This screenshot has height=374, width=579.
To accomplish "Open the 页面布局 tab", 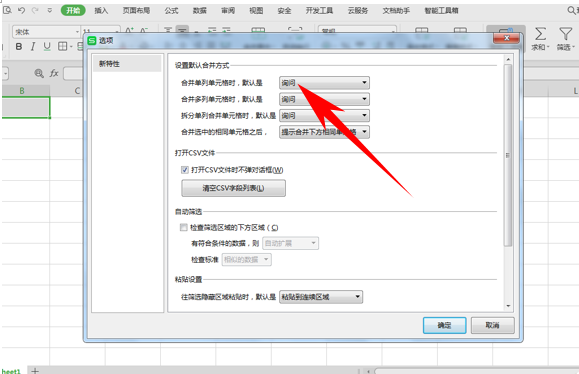I will coord(136,11).
